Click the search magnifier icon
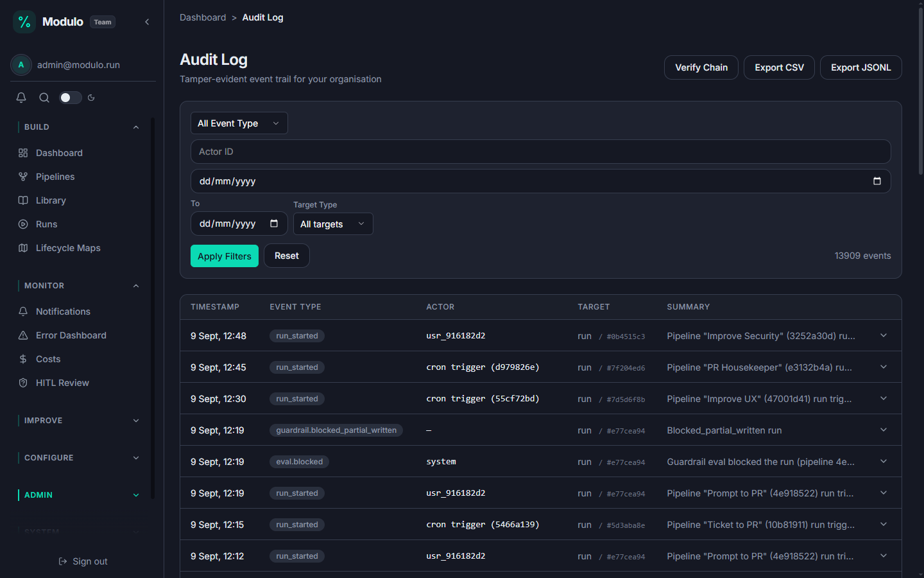Viewport: 924px width, 578px height. 44,98
